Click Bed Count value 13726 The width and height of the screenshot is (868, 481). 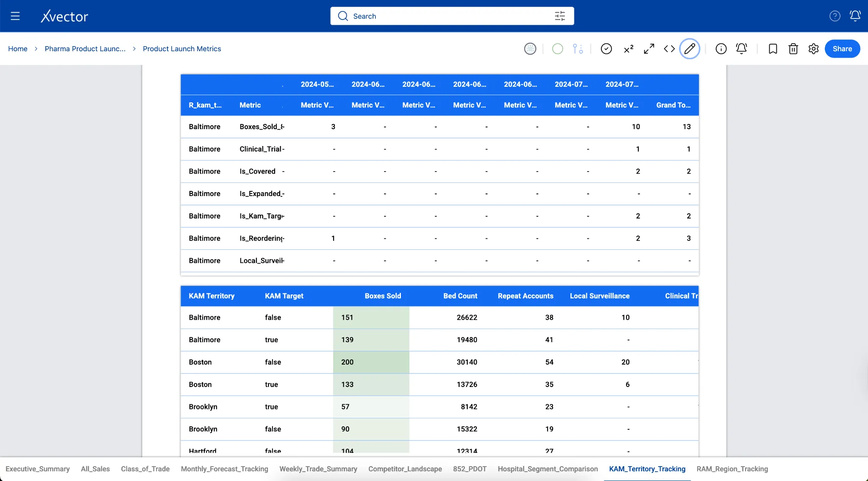(467, 384)
